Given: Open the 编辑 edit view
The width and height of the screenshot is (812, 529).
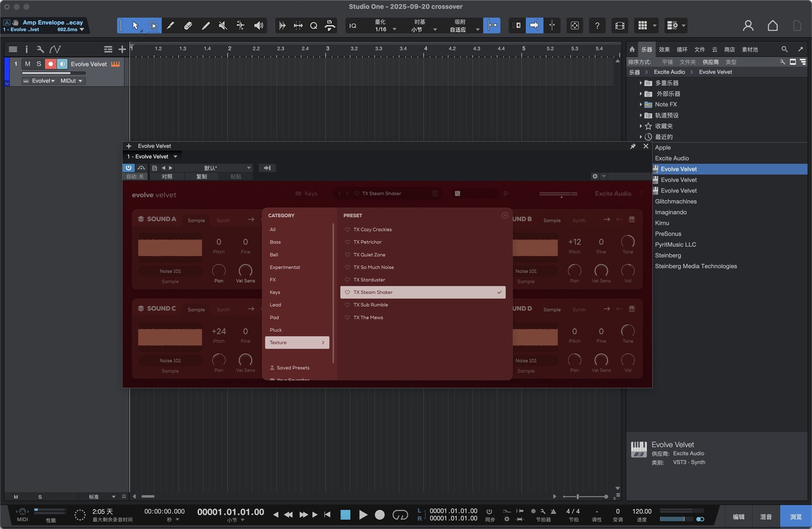Looking at the screenshot, I should [739, 517].
